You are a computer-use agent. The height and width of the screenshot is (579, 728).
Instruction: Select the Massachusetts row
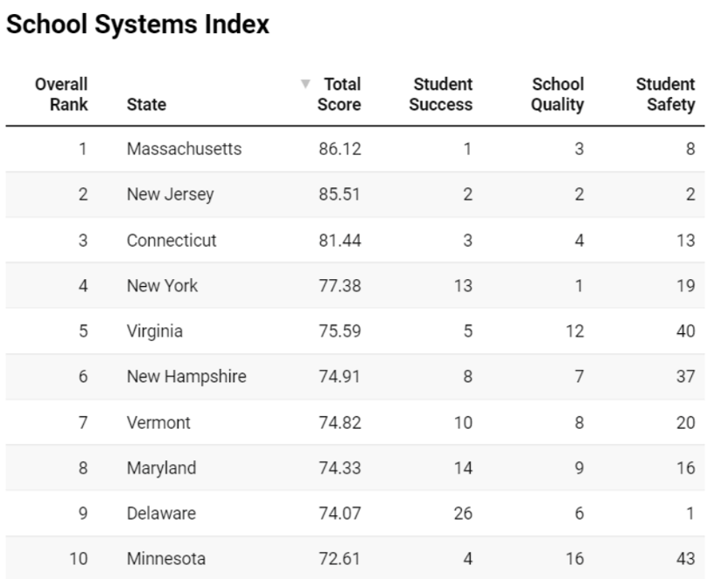click(x=184, y=150)
